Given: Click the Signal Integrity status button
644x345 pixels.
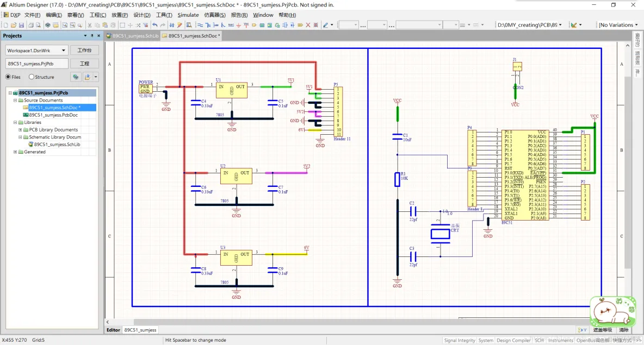Looking at the screenshot, I should [x=460, y=341].
